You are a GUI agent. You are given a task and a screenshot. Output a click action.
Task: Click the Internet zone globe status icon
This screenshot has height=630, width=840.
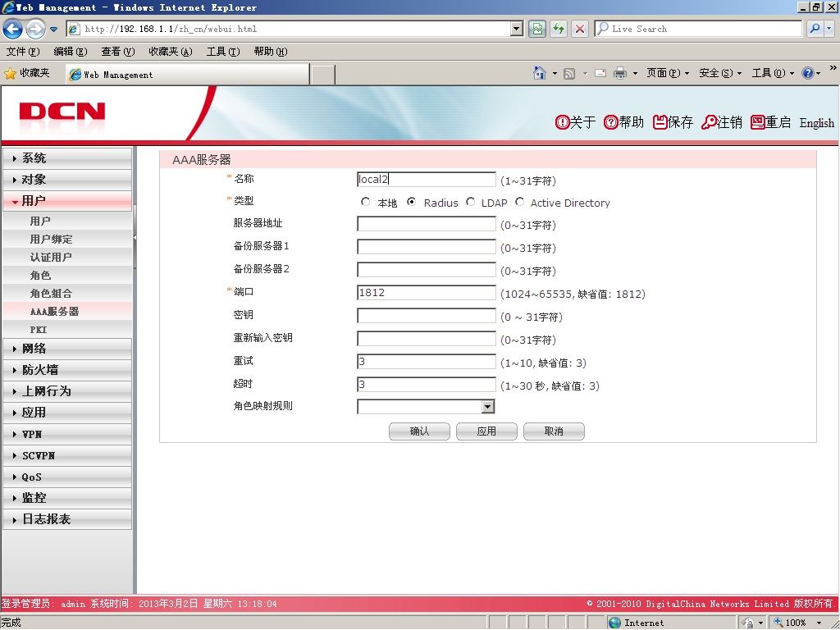click(615, 623)
